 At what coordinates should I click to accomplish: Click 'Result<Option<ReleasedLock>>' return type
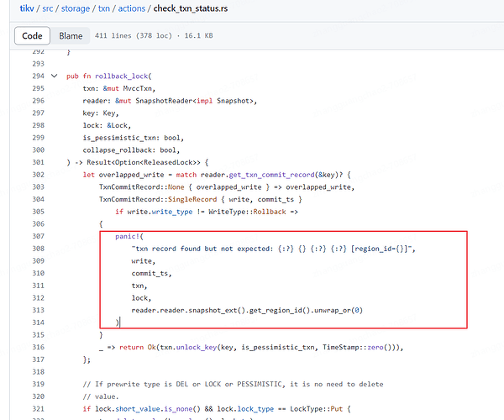point(144,163)
